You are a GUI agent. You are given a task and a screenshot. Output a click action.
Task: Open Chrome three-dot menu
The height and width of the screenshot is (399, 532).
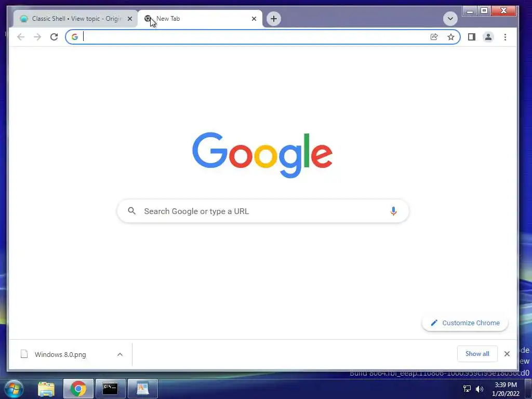[505, 37]
